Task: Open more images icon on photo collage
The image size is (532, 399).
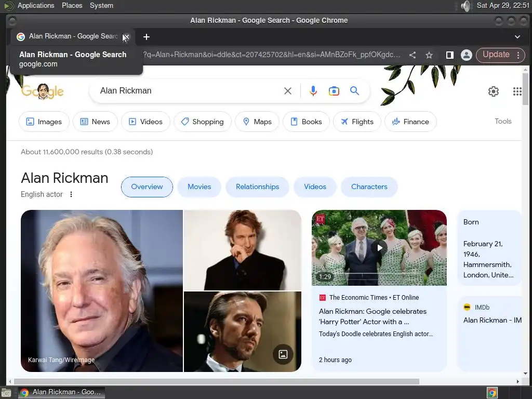Action: click(x=283, y=354)
